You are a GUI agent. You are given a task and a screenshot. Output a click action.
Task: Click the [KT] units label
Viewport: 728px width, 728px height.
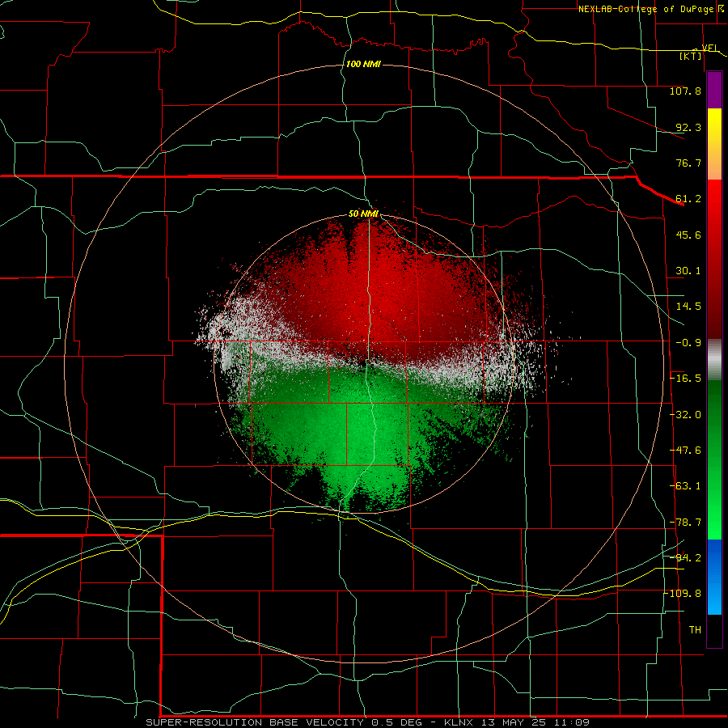click(x=690, y=56)
